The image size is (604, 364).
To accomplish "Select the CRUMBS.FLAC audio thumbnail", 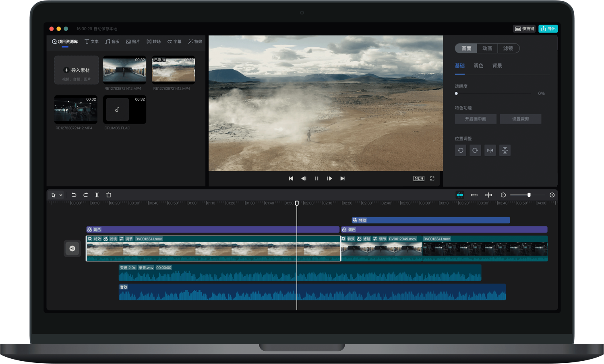I will (x=124, y=110).
